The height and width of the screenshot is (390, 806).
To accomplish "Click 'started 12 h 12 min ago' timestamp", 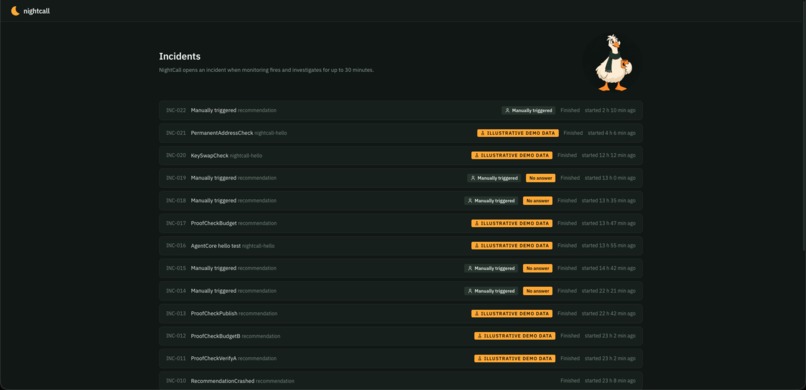I will pos(609,155).
